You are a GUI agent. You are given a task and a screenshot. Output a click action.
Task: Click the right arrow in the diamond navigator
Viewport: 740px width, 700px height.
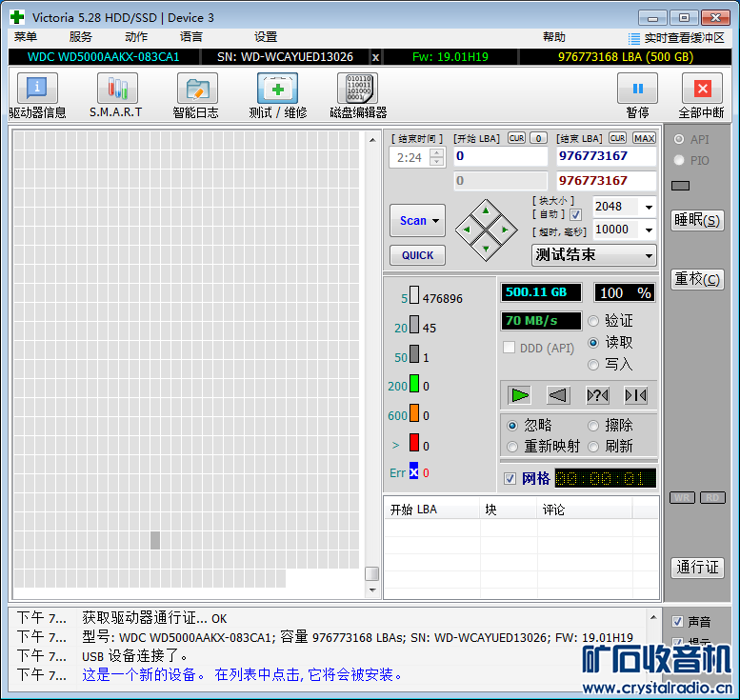[x=506, y=230]
